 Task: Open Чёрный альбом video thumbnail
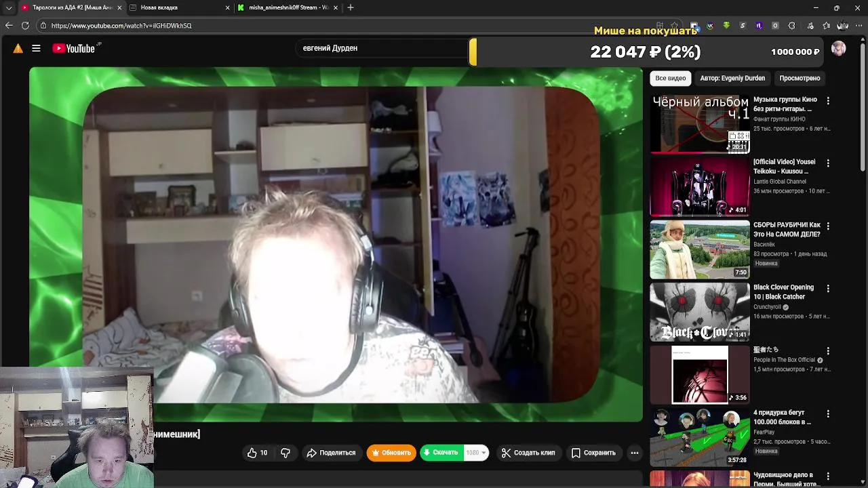pos(700,123)
